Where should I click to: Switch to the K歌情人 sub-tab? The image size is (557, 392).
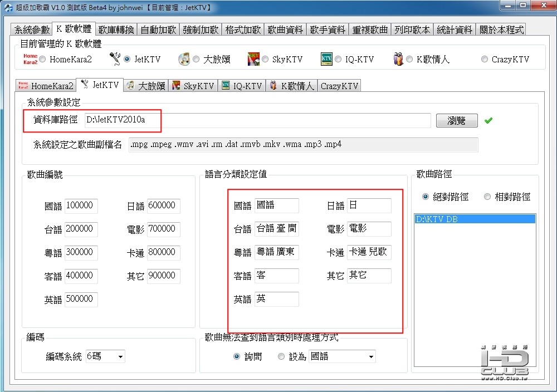click(292, 86)
